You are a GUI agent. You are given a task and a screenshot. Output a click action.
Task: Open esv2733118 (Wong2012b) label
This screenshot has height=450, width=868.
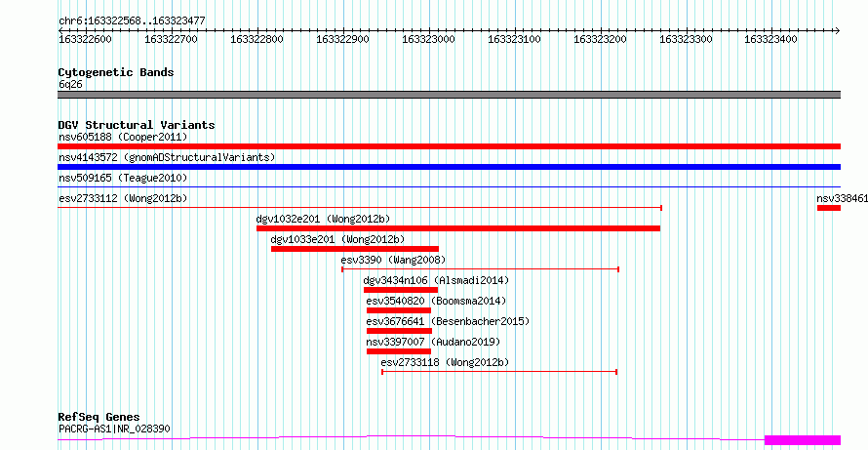[445, 362]
